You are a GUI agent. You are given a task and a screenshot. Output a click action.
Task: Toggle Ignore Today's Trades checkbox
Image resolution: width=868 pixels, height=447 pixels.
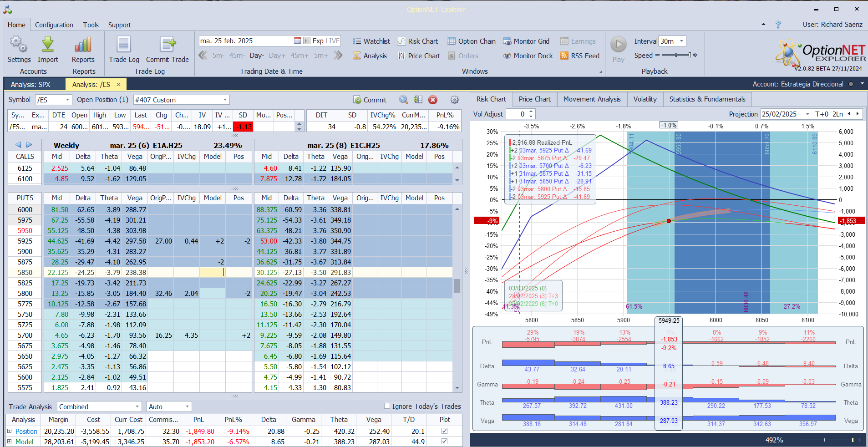387,406
